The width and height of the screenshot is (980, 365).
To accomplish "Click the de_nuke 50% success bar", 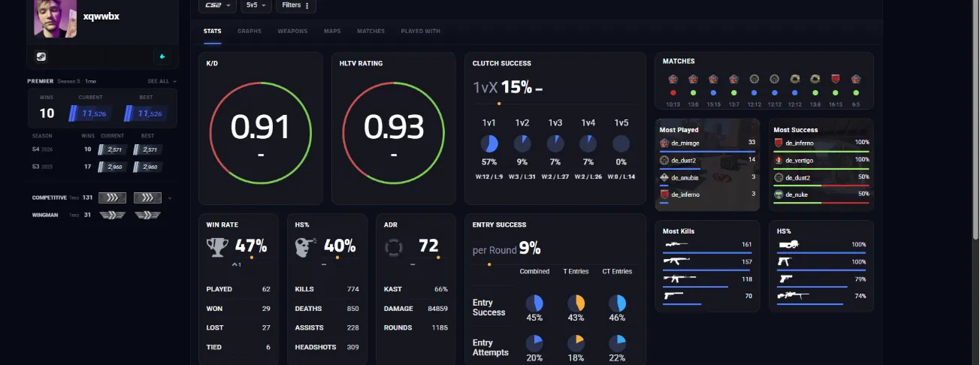I will pyautogui.click(x=821, y=203).
